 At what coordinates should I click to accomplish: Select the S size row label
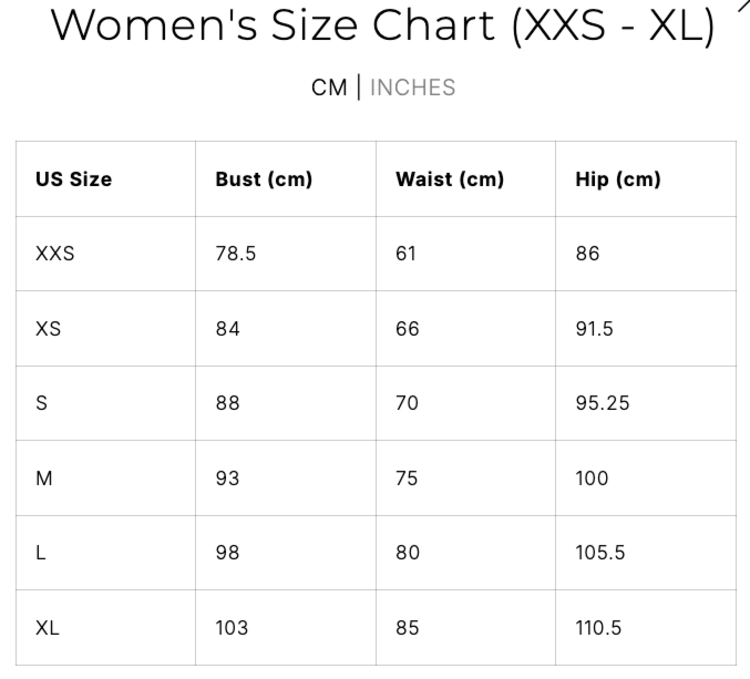click(41, 404)
